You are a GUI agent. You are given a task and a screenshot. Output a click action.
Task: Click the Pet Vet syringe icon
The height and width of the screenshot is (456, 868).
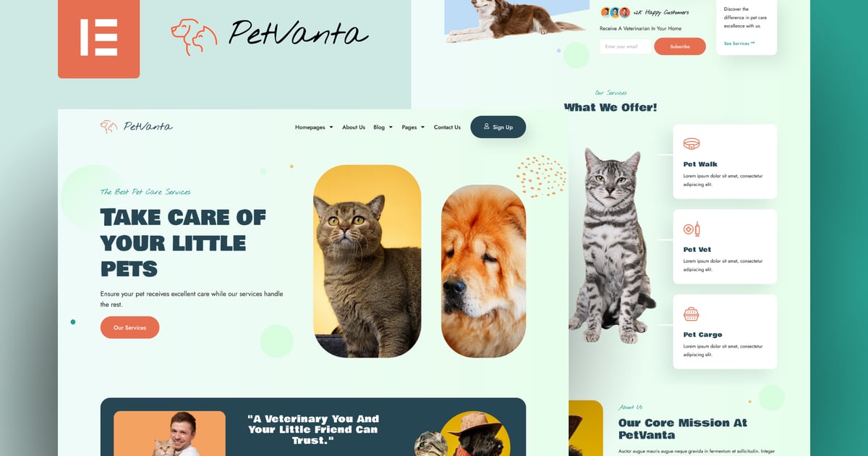click(x=692, y=229)
